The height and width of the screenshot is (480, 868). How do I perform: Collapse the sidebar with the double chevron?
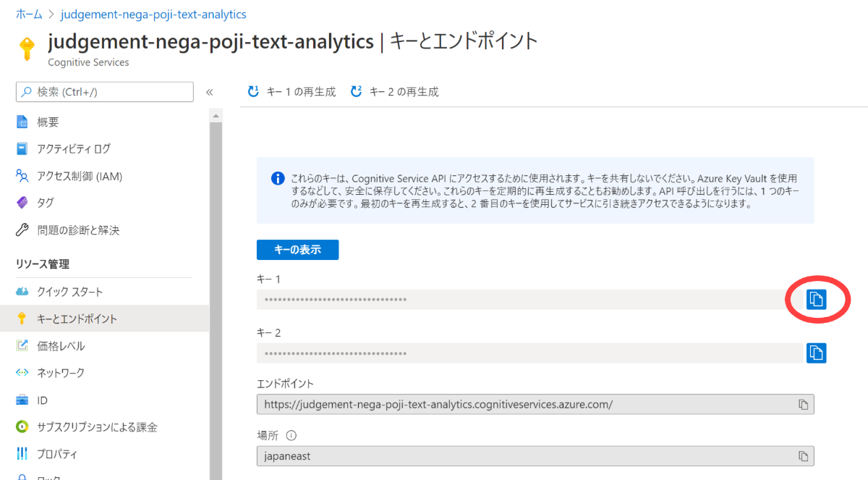point(210,92)
